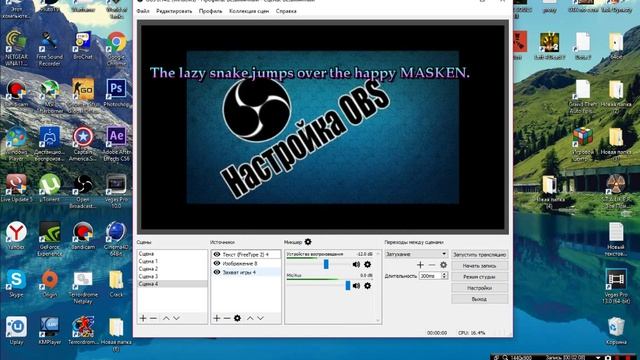Move the selected source up
Viewport: 640px width, 360px height.
coord(250,318)
